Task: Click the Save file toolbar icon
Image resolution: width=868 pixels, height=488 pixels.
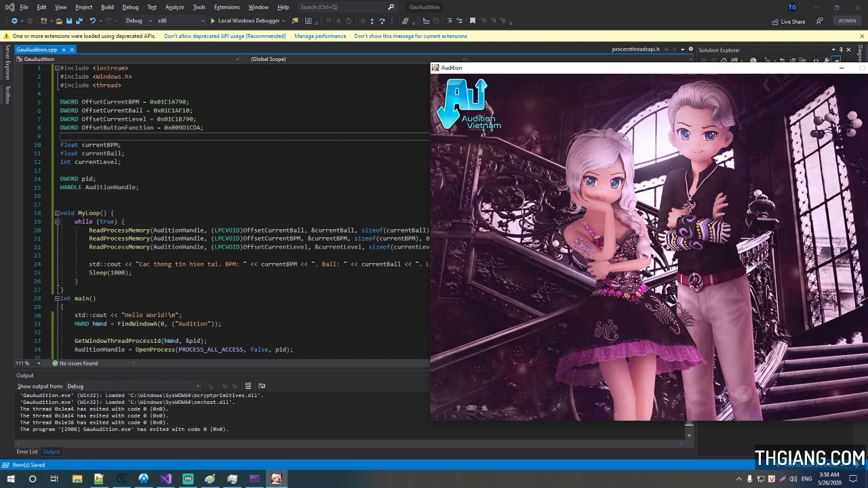Action: point(69,21)
